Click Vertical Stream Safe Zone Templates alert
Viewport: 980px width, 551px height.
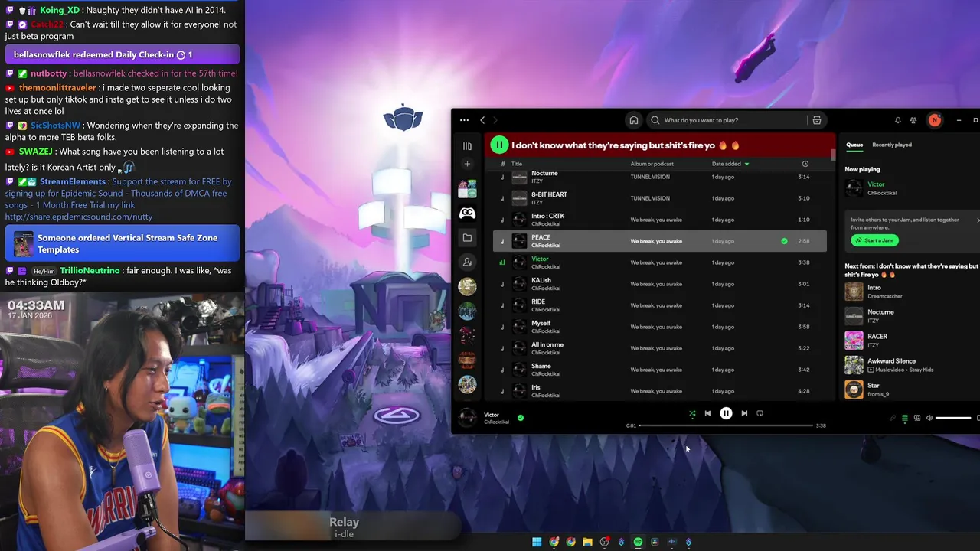[122, 244]
